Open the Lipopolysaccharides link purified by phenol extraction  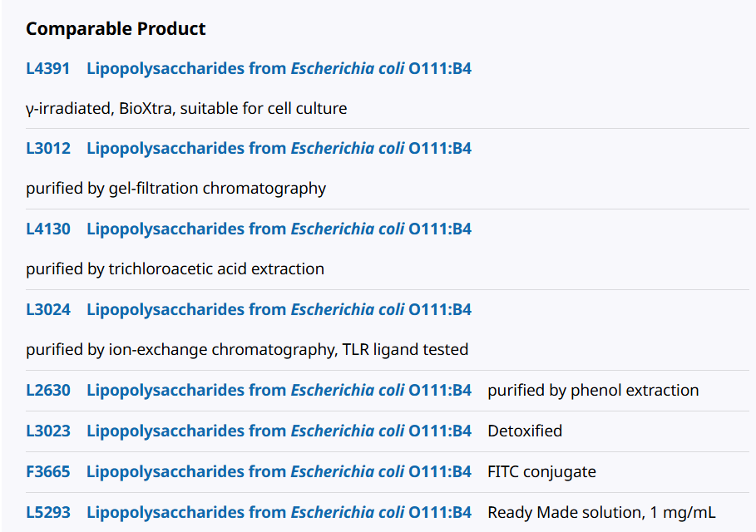pyautogui.click(x=279, y=390)
